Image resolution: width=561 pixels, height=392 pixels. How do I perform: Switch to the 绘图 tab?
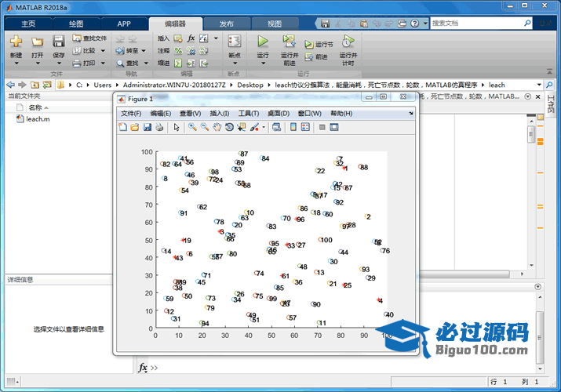[76, 24]
